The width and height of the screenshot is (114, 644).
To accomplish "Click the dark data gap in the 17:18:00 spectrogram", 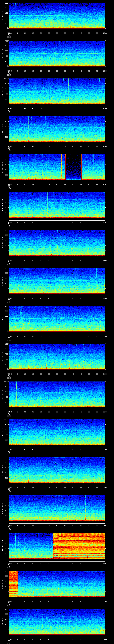I will point(74,167).
